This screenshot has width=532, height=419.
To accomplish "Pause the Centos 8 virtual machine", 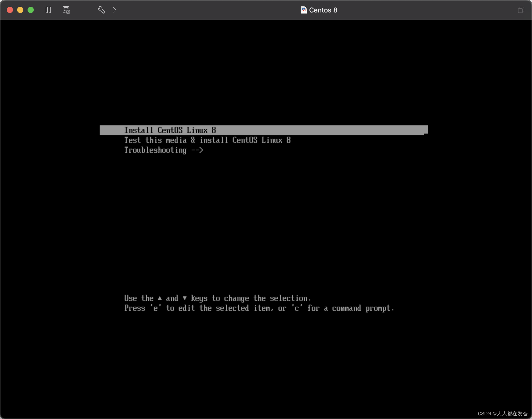I will pyautogui.click(x=48, y=10).
